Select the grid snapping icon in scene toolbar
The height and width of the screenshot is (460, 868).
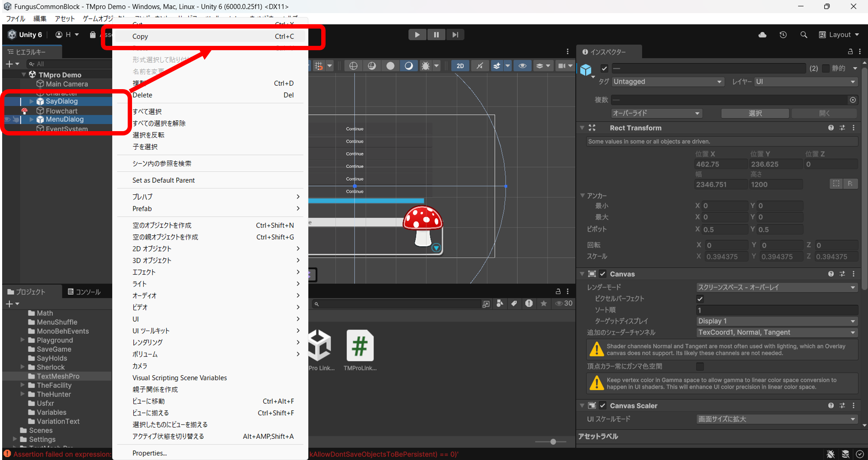pyautogui.click(x=319, y=65)
